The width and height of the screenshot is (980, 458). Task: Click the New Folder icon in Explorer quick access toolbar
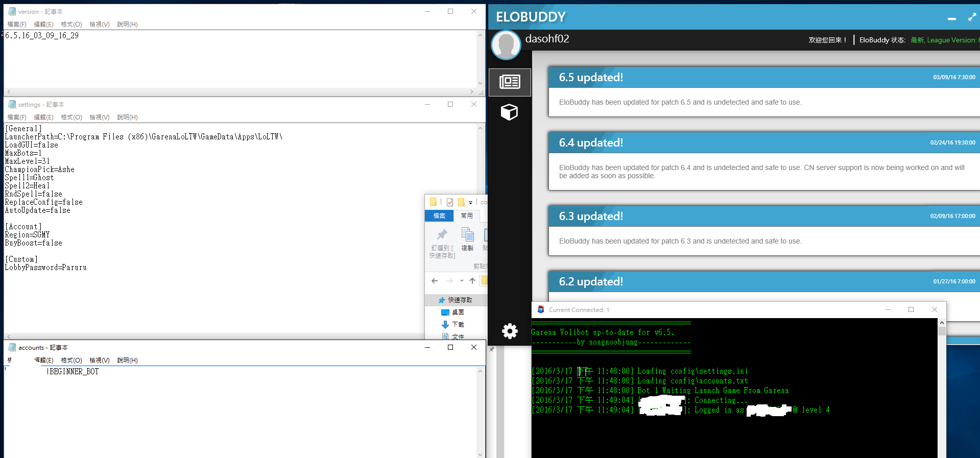click(x=461, y=202)
